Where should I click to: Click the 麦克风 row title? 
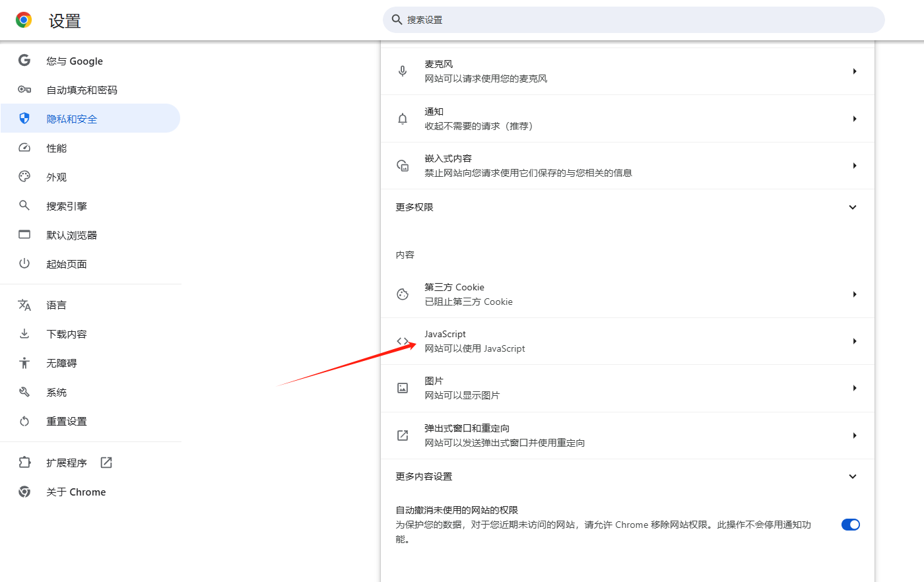point(439,64)
